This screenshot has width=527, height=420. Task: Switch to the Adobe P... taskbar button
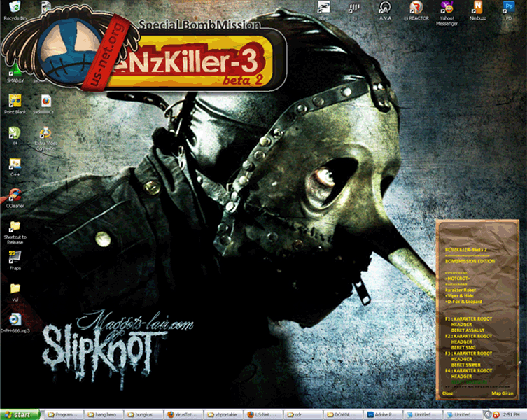click(383, 415)
